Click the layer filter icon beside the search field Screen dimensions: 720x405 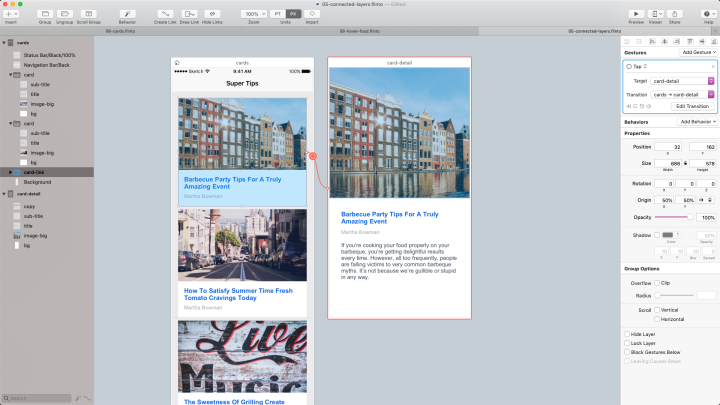[79, 398]
